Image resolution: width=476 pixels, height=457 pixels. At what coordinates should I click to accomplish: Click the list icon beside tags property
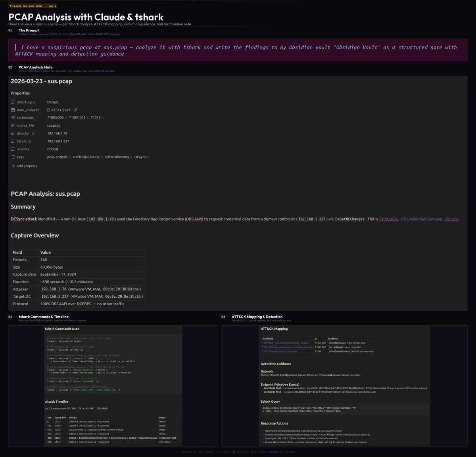[x=13, y=157]
